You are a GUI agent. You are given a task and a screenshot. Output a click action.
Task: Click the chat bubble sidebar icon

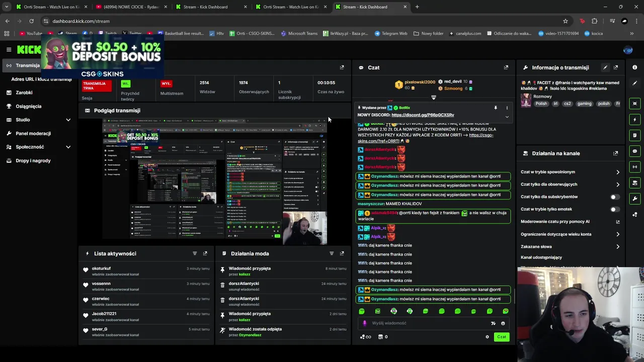click(635, 151)
